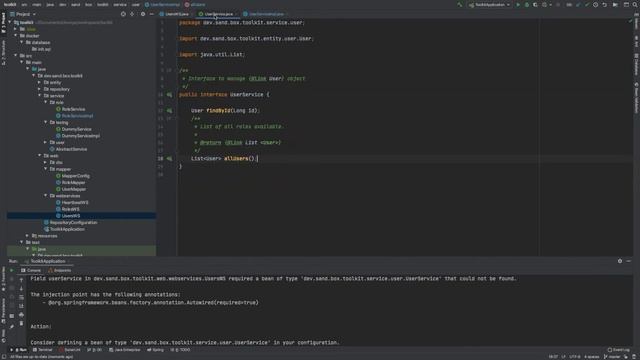Open the Console tab in Run panel
Viewport: 640px width, 360px height.
(x=31, y=270)
